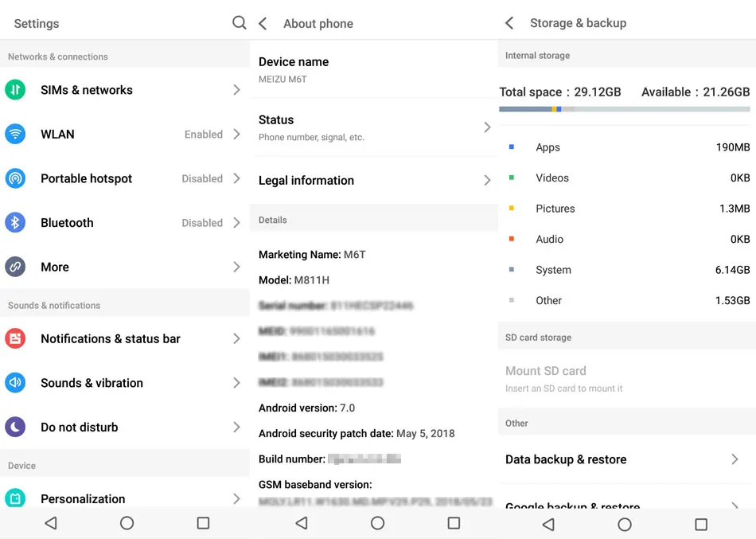The width and height of the screenshot is (756, 539).
Task: Tap the back triangle in Settings navigation bar
Action: [51, 523]
